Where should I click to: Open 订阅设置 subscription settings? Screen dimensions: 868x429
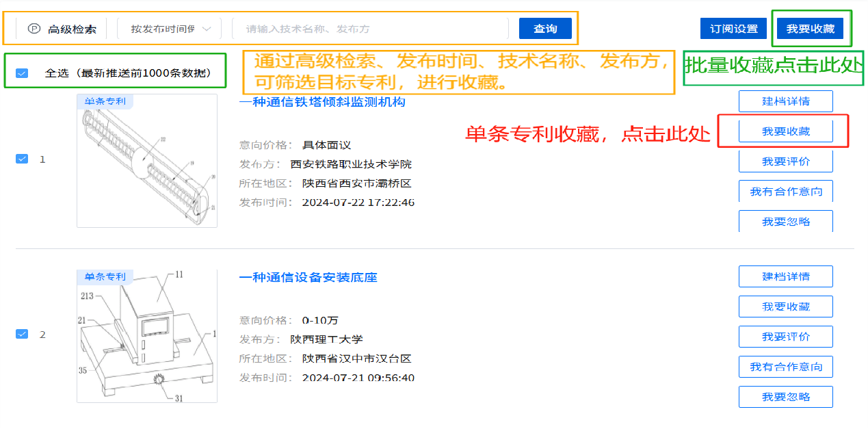pyautogui.click(x=733, y=29)
